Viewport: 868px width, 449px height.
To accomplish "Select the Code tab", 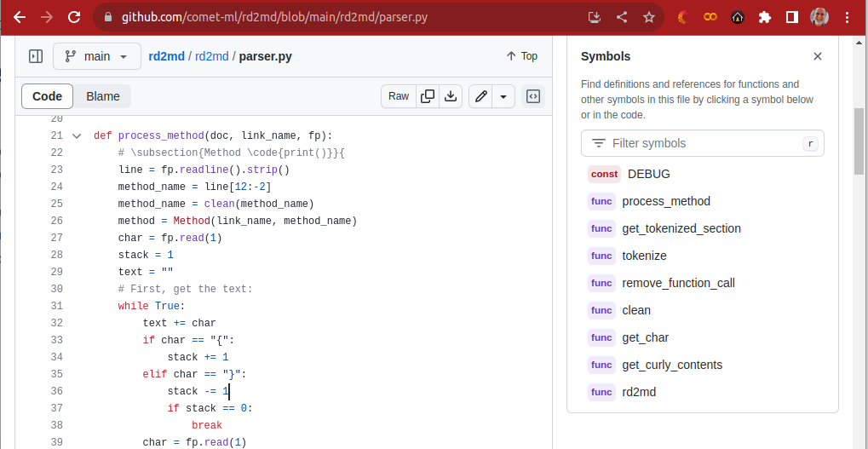I will pos(48,96).
